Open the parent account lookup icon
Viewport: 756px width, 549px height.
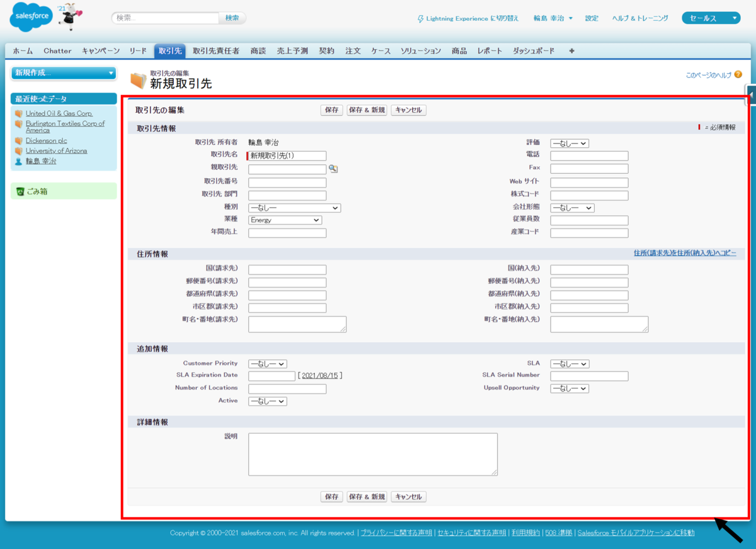click(333, 169)
